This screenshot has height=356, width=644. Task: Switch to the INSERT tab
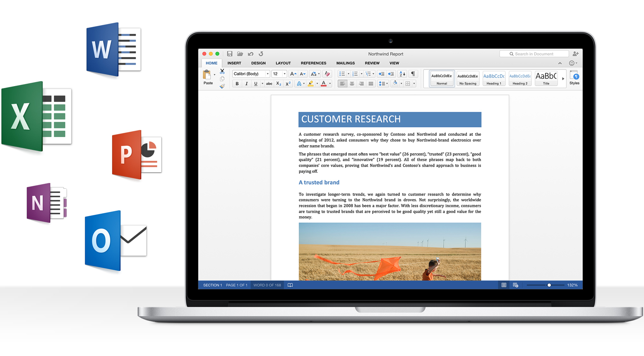(x=234, y=63)
